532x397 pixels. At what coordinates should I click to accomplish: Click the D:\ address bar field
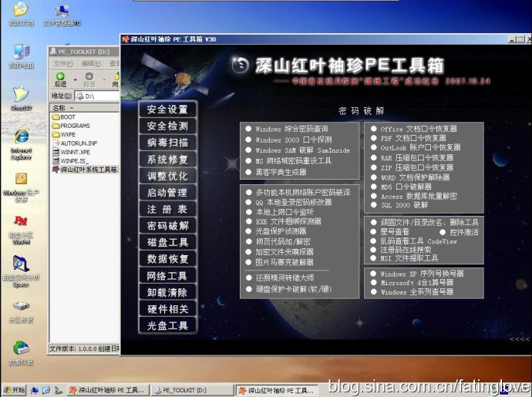coord(97,96)
